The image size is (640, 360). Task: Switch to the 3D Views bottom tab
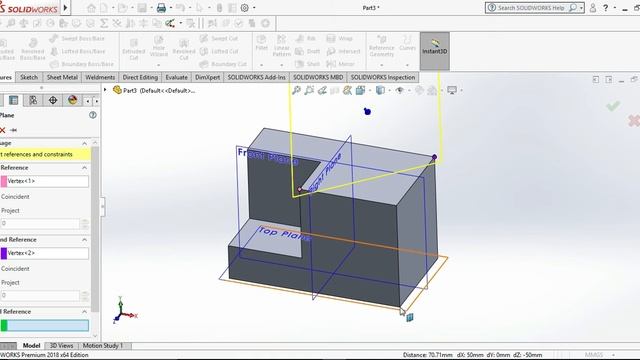61,346
